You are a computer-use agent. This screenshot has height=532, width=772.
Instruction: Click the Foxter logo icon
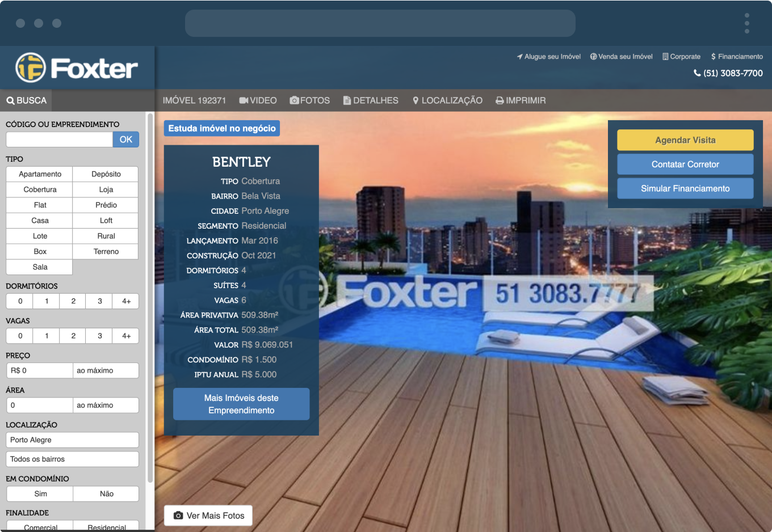coord(31,68)
